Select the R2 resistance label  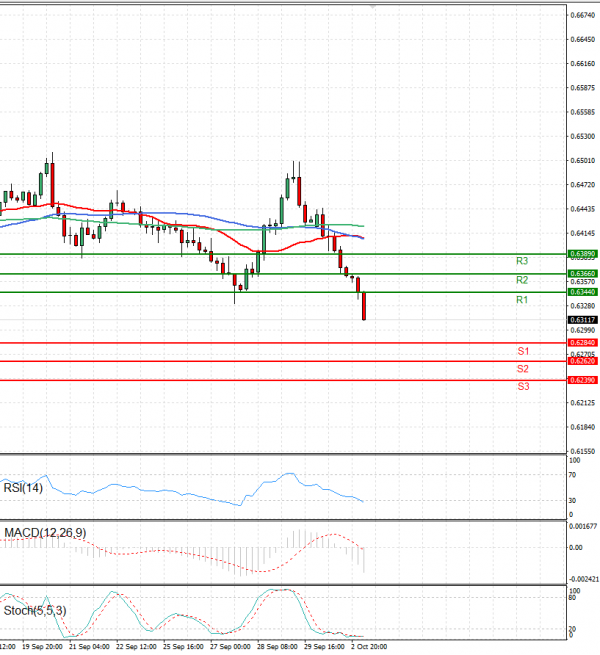pyautogui.click(x=521, y=280)
